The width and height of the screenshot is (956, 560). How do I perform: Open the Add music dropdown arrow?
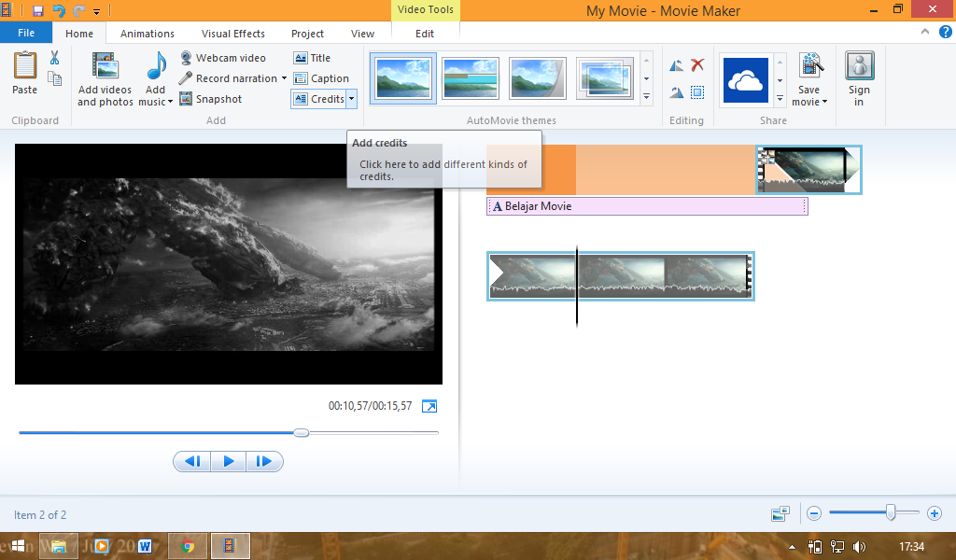point(170,102)
